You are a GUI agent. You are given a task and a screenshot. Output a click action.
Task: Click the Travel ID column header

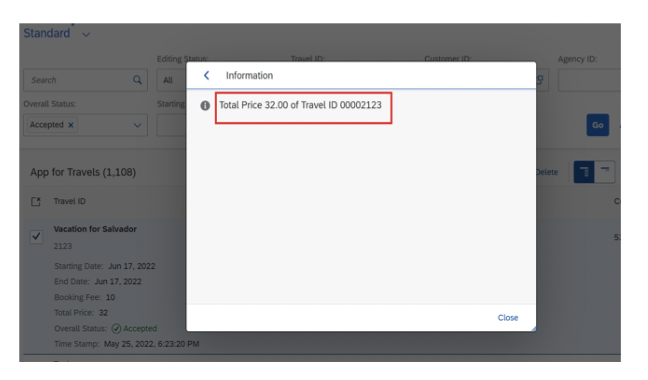69,201
